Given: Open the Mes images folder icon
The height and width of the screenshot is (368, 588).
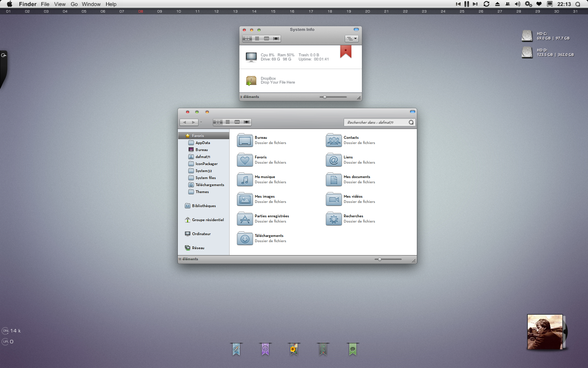Looking at the screenshot, I should [245, 199].
